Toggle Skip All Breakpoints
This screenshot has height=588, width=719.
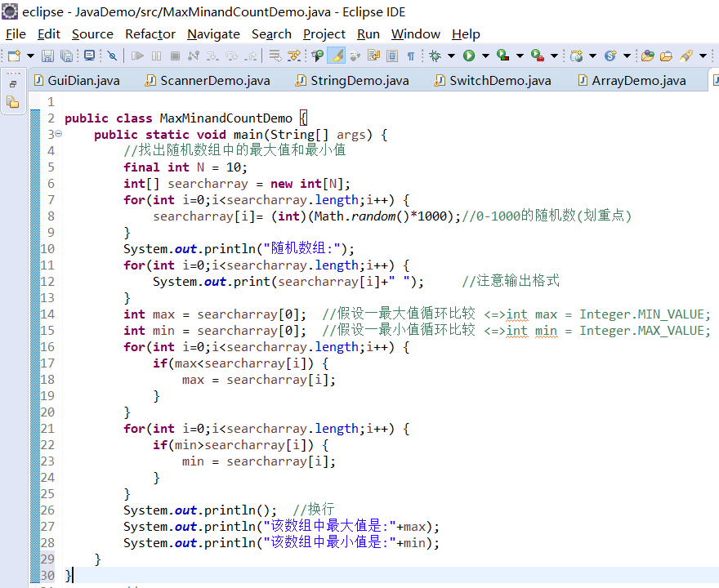[x=112, y=56]
